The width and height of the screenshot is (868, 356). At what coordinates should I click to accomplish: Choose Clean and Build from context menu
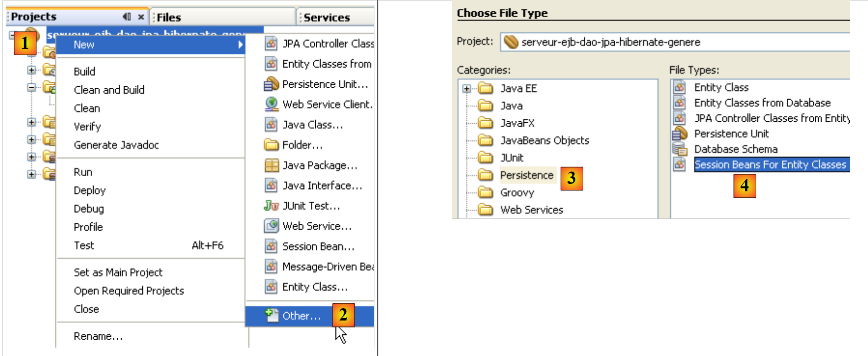(109, 90)
